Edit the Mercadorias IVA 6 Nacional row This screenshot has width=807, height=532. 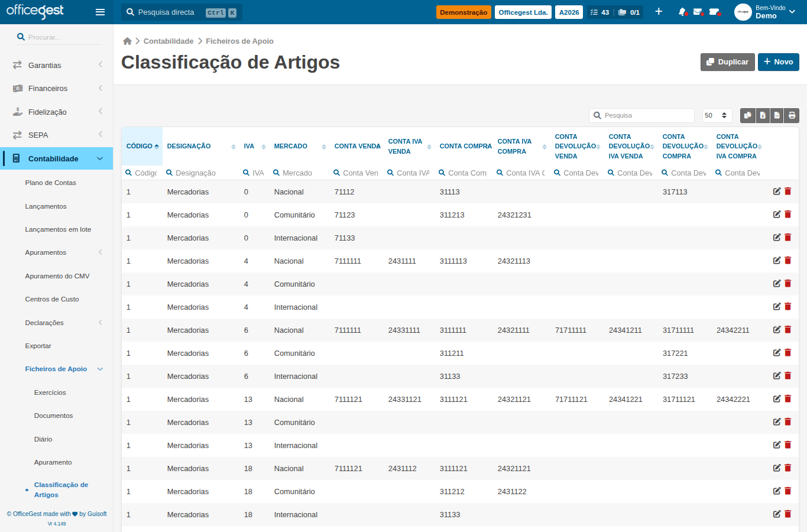click(x=777, y=329)
